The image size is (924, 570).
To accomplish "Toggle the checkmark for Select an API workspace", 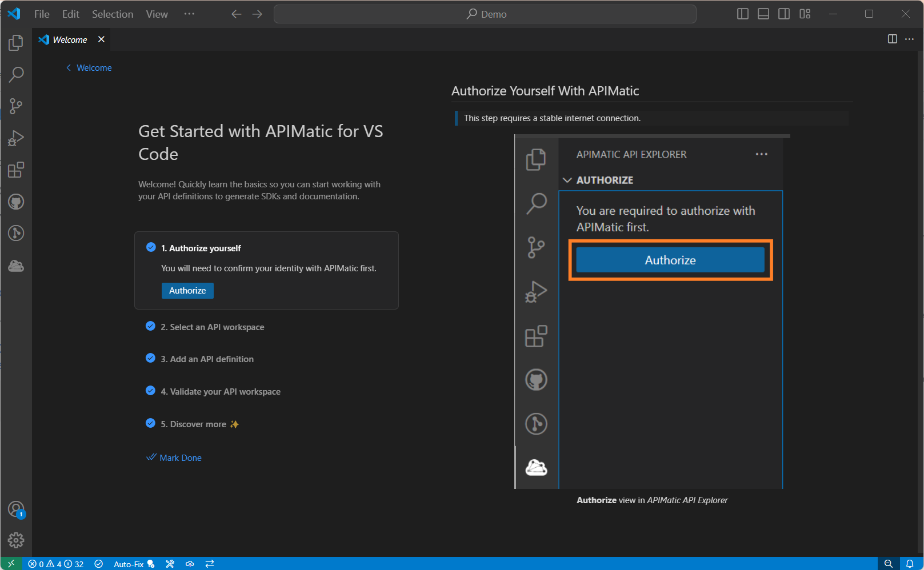I will 150,326.
